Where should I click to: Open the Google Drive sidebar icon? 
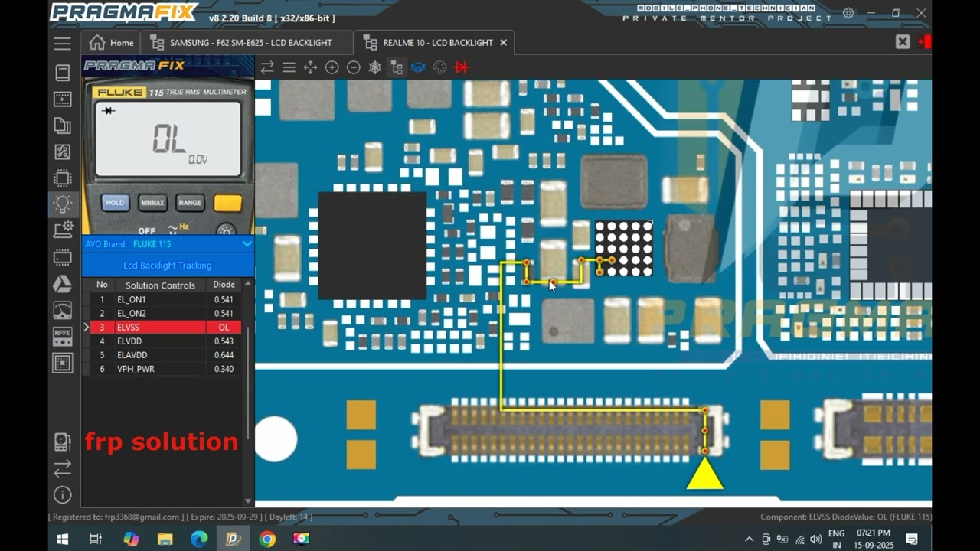63,284
